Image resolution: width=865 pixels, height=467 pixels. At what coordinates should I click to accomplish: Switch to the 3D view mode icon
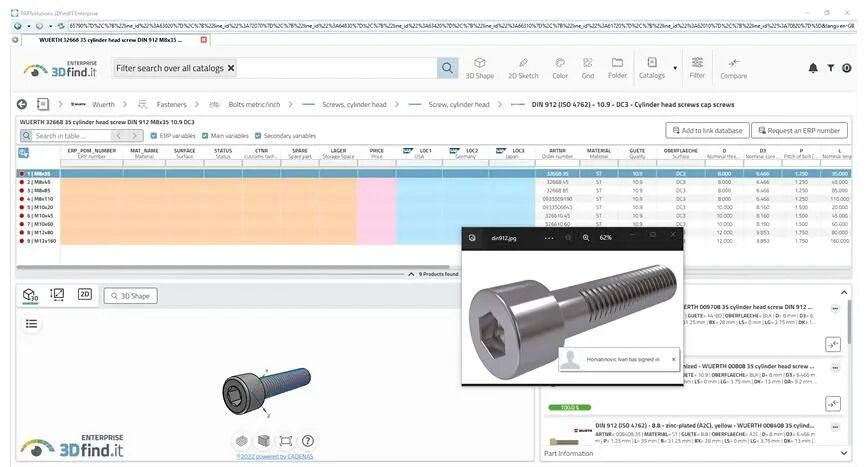pyautogui.click(x=30, y=295)
